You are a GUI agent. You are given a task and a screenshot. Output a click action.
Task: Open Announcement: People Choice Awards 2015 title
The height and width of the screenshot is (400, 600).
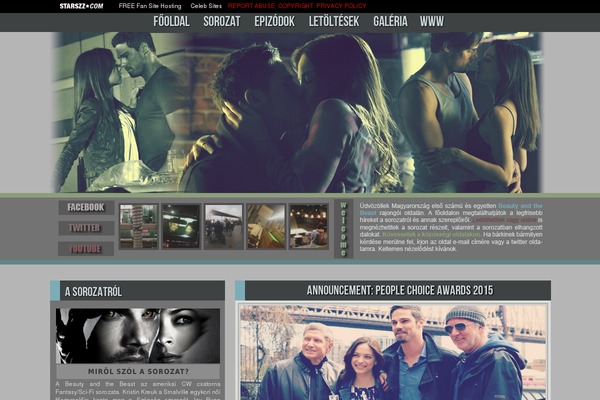pos(400,290)
